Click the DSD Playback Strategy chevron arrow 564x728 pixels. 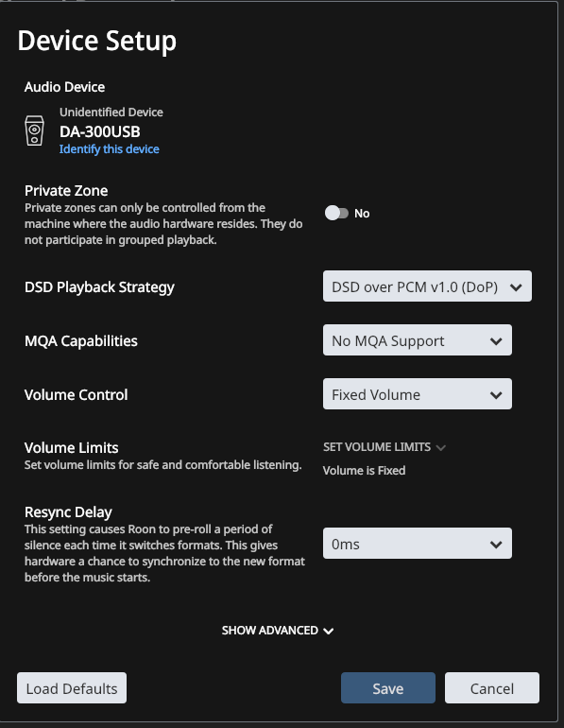coord(516,287)
